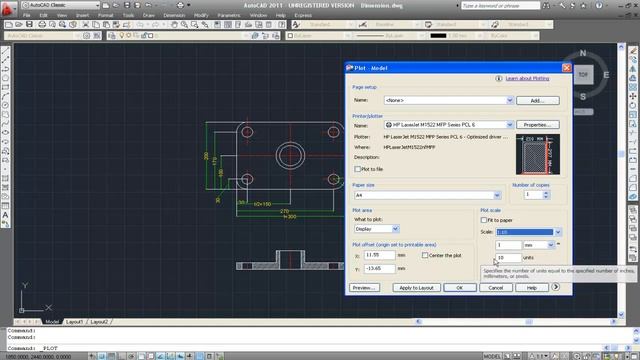Click the drawing area horizontal scrollbar
The width and height of the screenshot is (640, 360).
[516, 322]
